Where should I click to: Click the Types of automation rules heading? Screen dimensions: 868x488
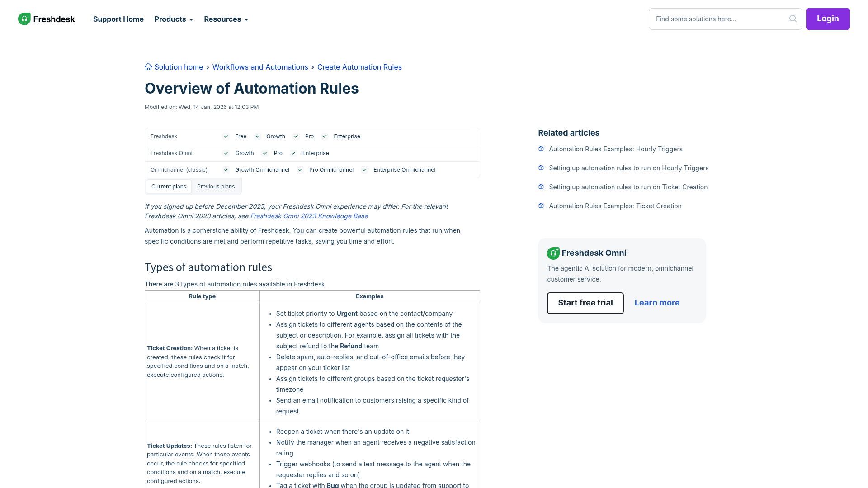208,267
